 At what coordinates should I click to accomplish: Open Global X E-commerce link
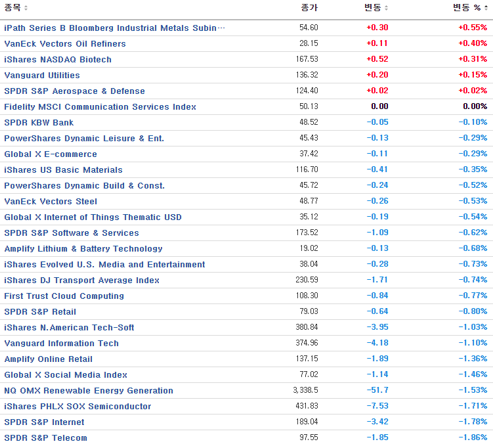coord(51,154)
